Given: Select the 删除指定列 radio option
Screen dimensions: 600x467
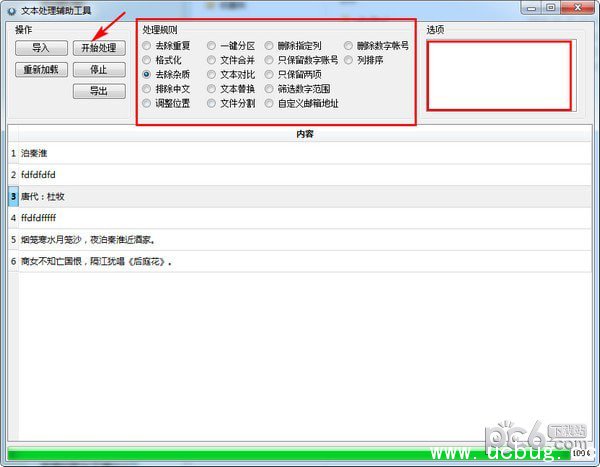Looking at the screenshot, I should pos(270,46).
